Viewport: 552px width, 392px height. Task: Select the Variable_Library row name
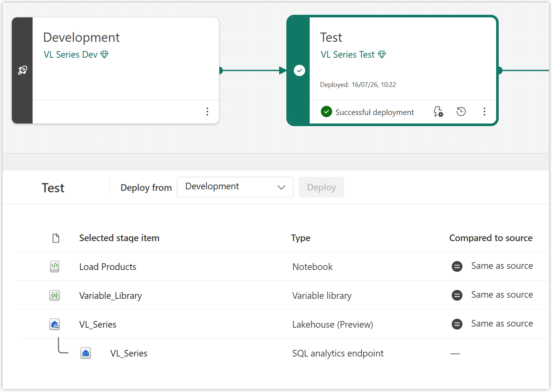111,295
